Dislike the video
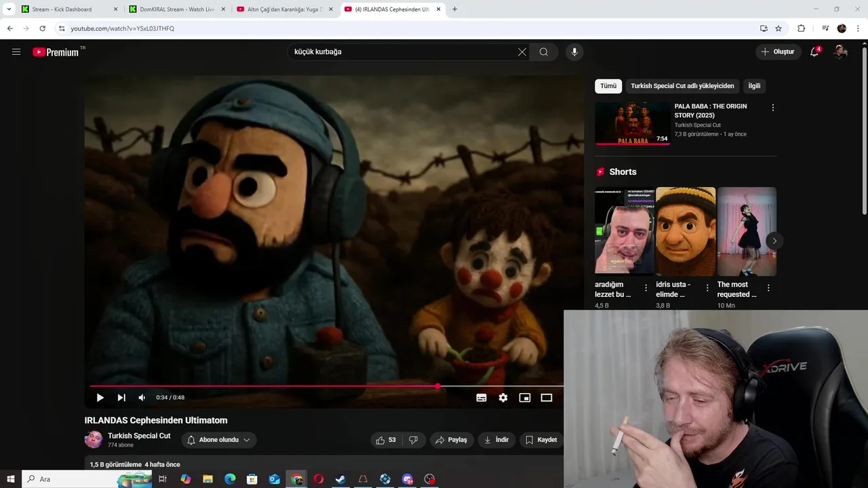 click(x=413, y=440)
